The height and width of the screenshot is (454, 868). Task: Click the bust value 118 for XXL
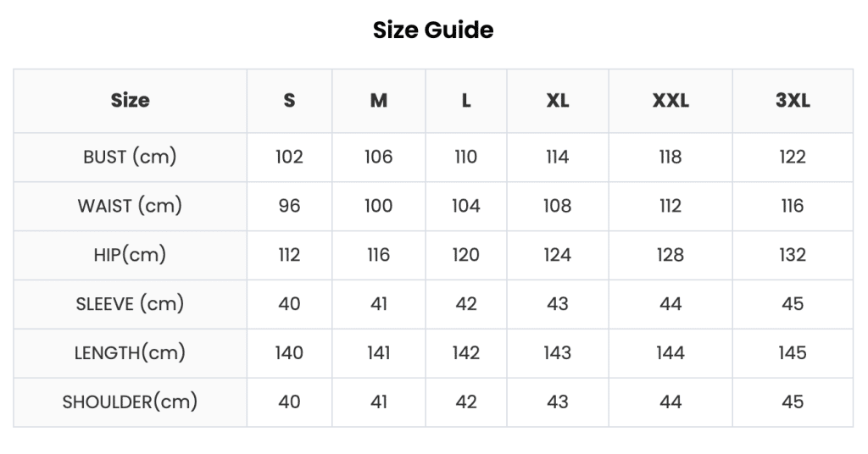[x=670, y=157]
